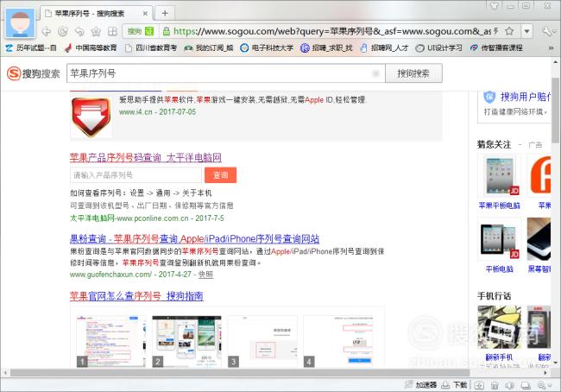The image size is (561, 392).
Task: Go back with the back arrow
Action: (x=46, y=31)
